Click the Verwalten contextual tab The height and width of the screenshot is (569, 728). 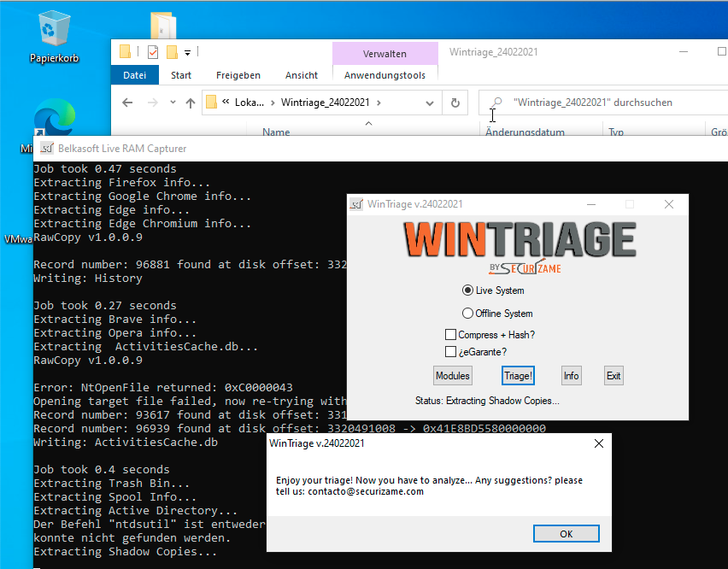385,54
